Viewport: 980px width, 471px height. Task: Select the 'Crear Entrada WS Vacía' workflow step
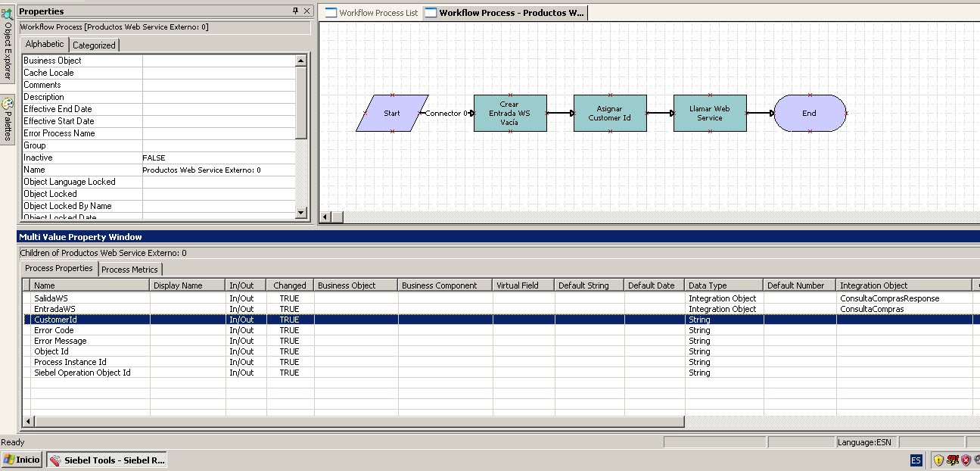[x=509, y=112]
